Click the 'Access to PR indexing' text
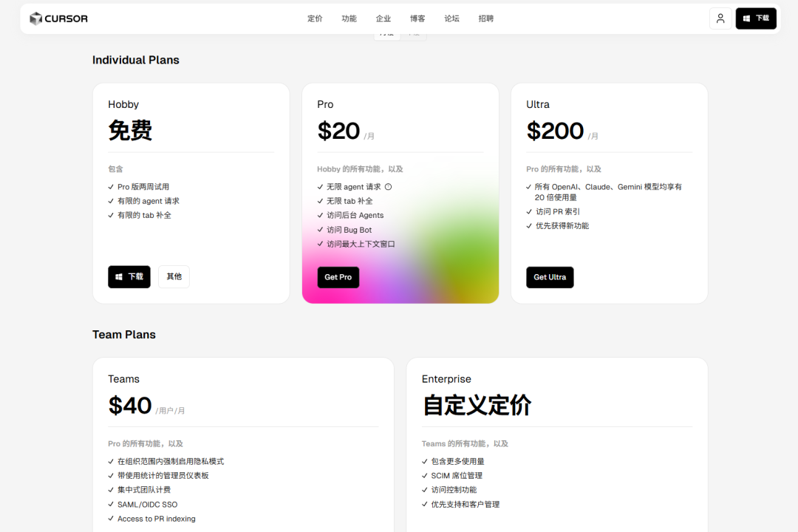The image size is (798, 532). (x=156, y=519)
